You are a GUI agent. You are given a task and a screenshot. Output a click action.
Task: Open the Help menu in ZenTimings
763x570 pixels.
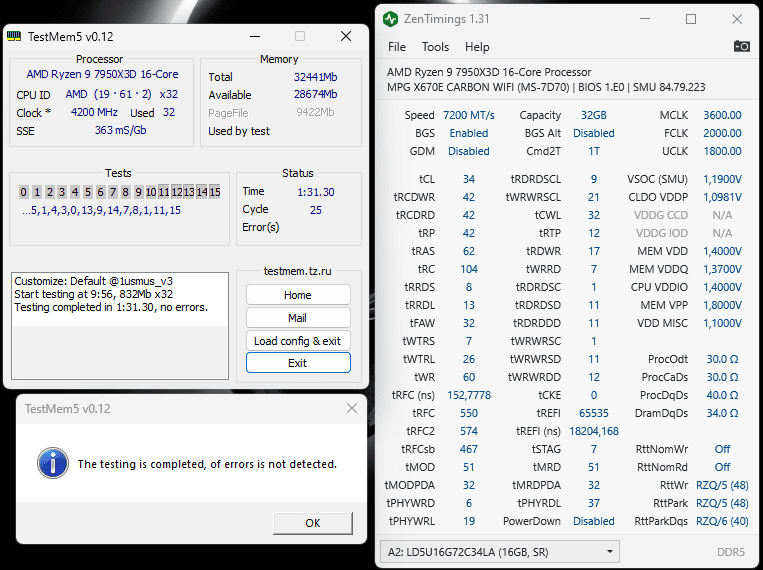[x=477, y=47]
